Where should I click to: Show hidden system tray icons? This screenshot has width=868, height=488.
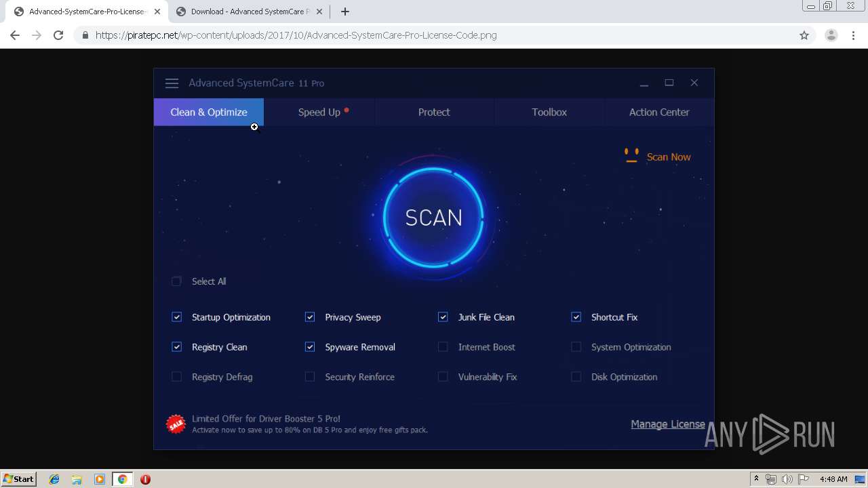[756, 479]
